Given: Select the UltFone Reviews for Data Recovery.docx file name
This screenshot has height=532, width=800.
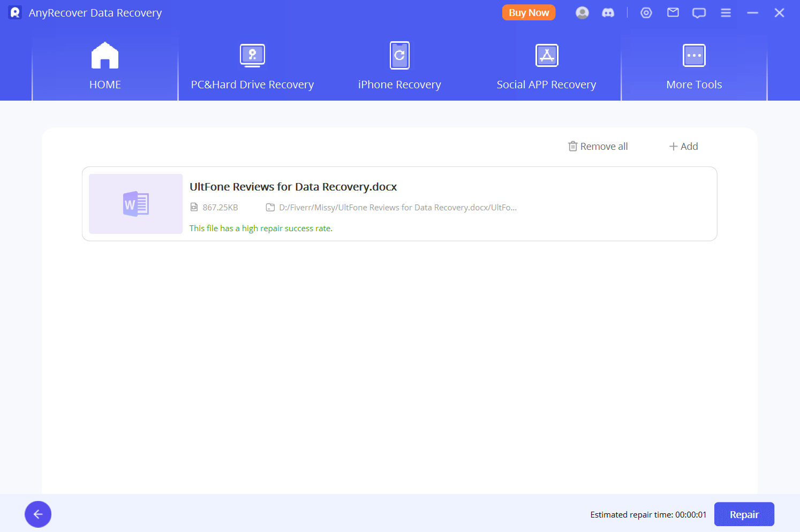Looking at the screenshot, I should 293,187.
